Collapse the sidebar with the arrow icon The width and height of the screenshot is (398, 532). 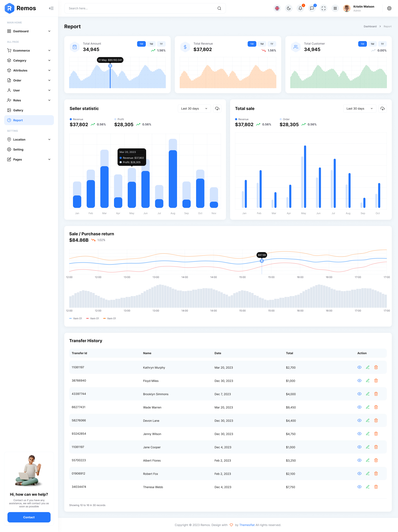pos(51,8)
